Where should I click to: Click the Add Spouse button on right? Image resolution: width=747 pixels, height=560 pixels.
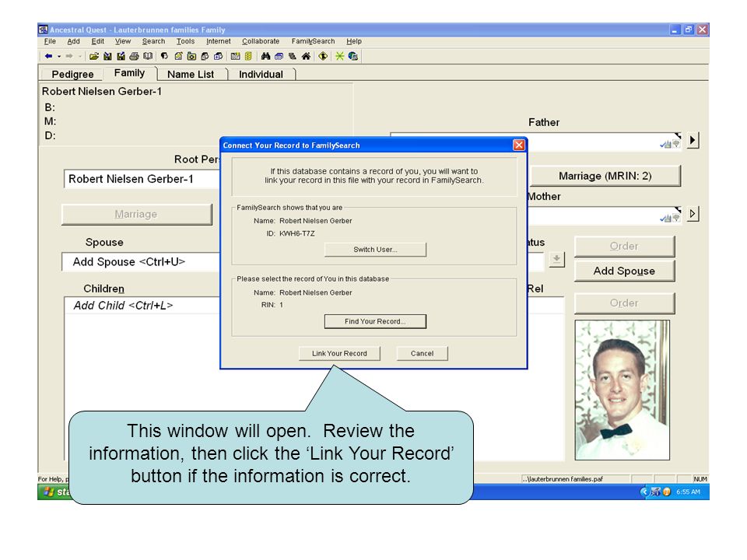click(x=624, y=271)
